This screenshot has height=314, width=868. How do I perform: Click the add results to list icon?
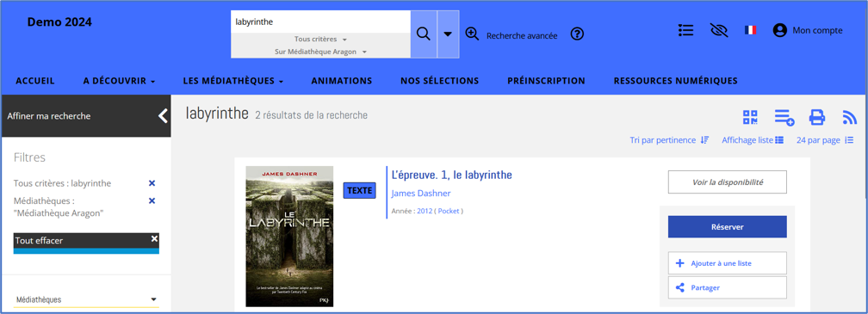[784, 117]
